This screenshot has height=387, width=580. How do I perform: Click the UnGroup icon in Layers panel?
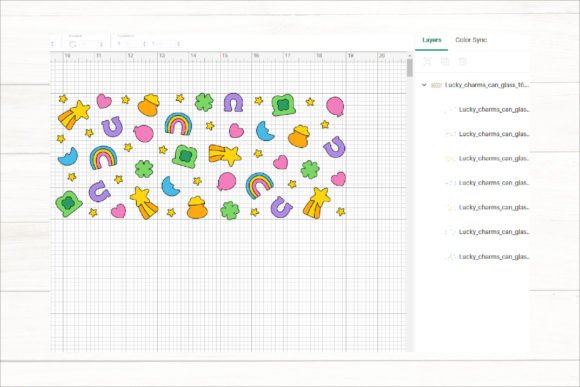point(428,61)
